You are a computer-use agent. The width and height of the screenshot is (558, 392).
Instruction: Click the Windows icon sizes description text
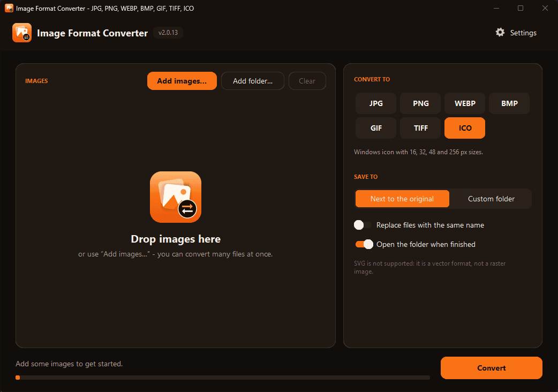418,152
